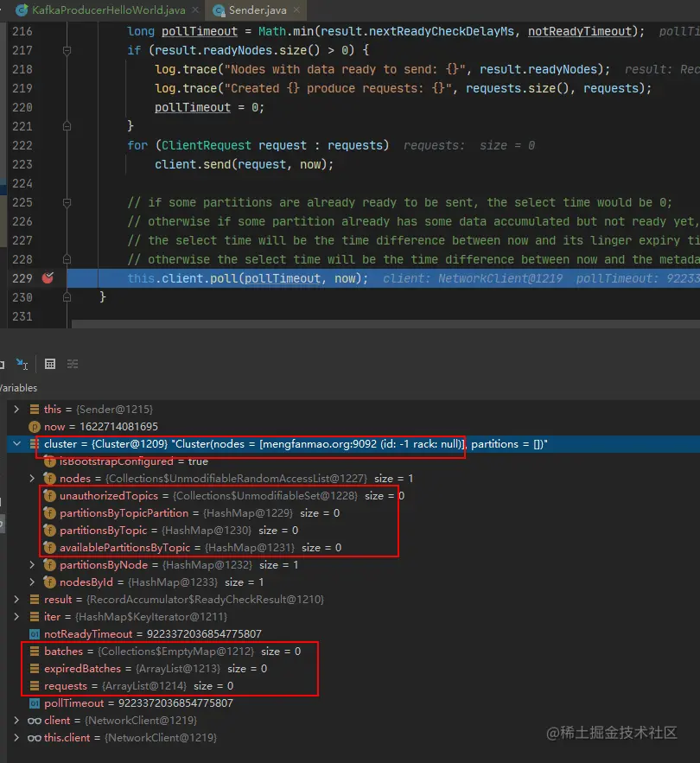Click the object icon of the cluster variable
Viewport: 700px width, 763px height.
click(x=34, y=444)
